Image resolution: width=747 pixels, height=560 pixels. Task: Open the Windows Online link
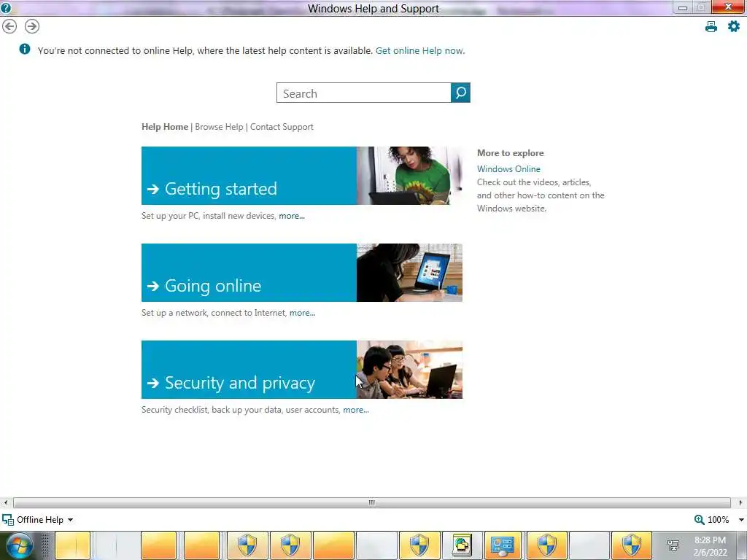pos(508,169)
